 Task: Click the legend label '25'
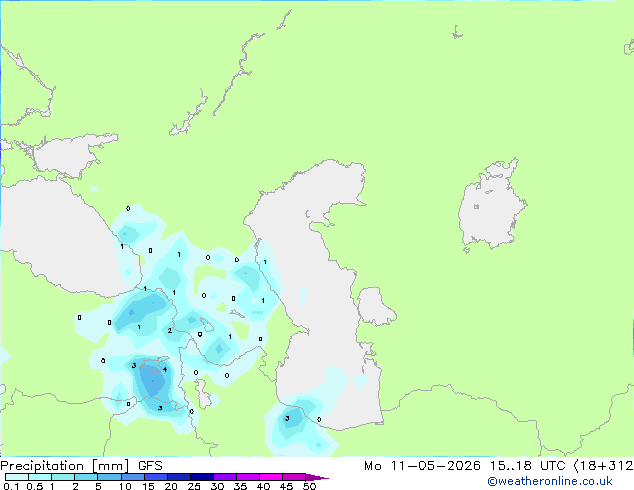point(194,486)
